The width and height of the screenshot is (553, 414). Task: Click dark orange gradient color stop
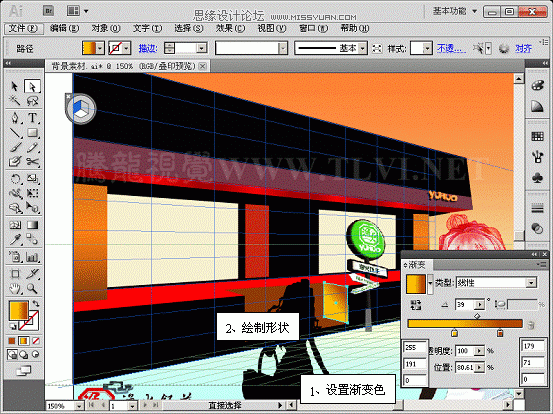pyautogui.click(x=500, y=333)
